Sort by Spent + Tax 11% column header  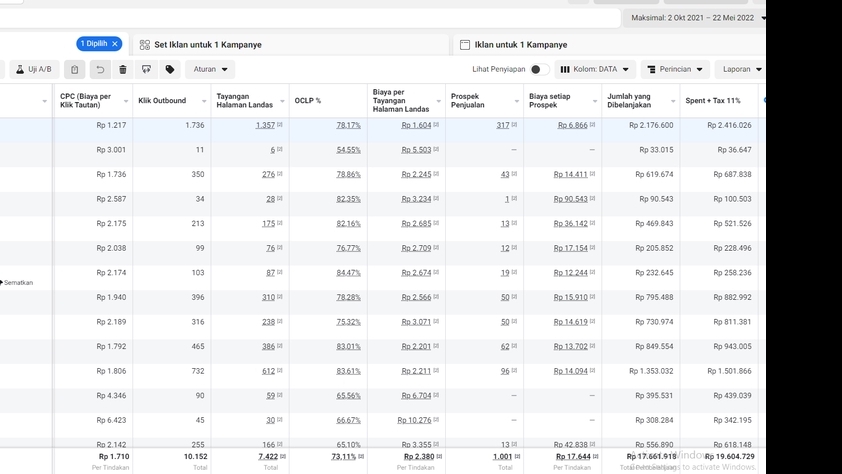713,100
